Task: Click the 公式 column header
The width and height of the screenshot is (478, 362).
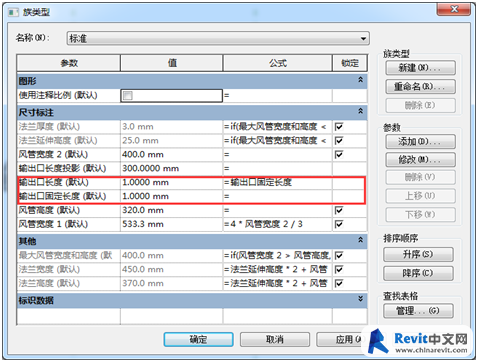Action: click(x=278, y=63)
